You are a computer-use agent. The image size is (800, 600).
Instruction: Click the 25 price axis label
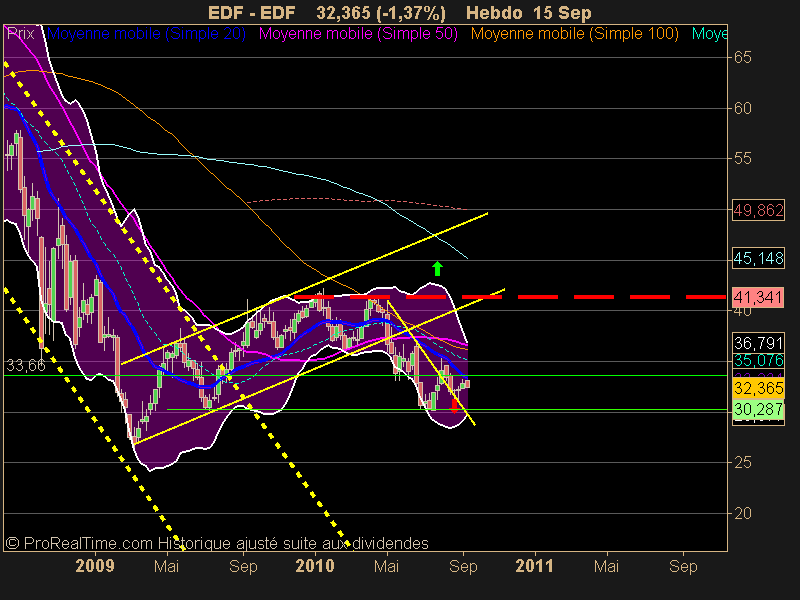pyautogui.click(x=743, y=463)
